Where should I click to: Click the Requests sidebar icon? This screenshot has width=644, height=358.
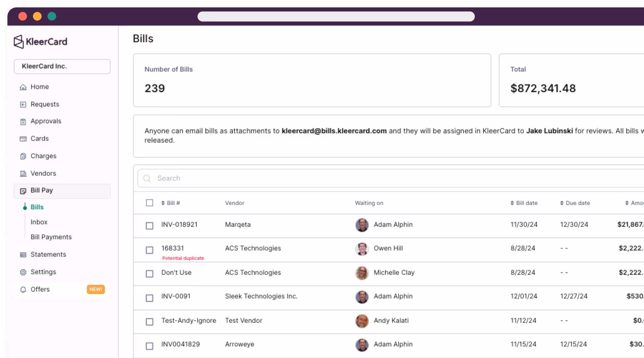(23, 105)
